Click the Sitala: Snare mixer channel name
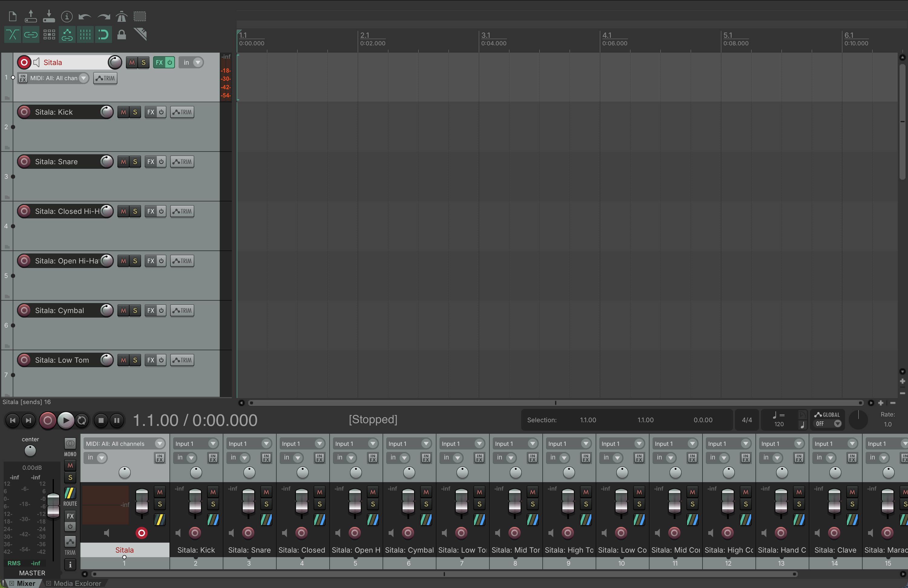908x588 pixels. (x=249, y=550)
